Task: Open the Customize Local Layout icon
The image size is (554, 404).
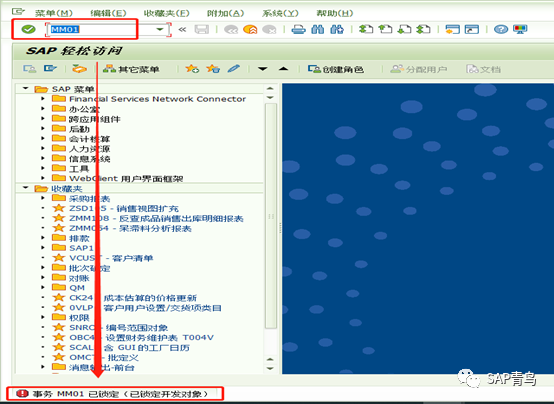Action: pos(520,29)
